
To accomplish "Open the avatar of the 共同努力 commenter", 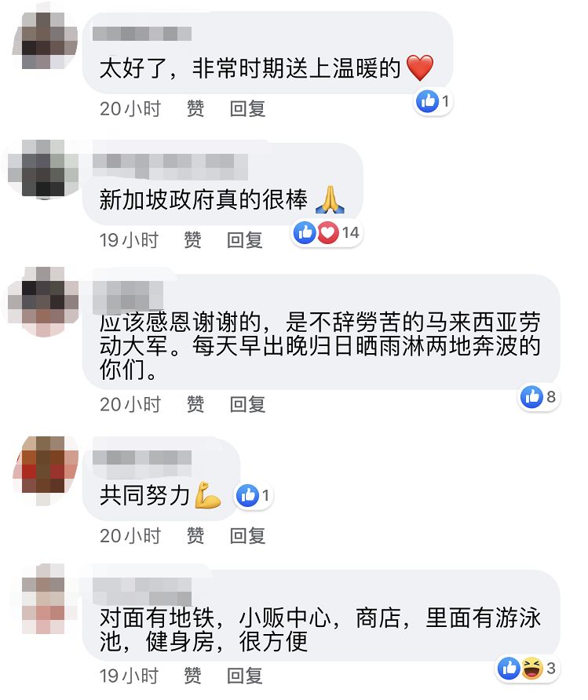I will [x=46, y=471].
